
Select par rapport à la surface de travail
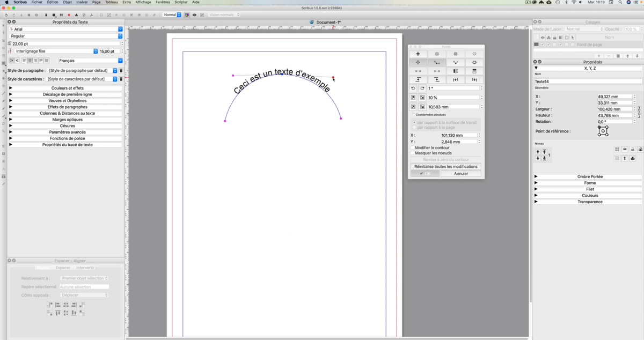click(414, 122)
